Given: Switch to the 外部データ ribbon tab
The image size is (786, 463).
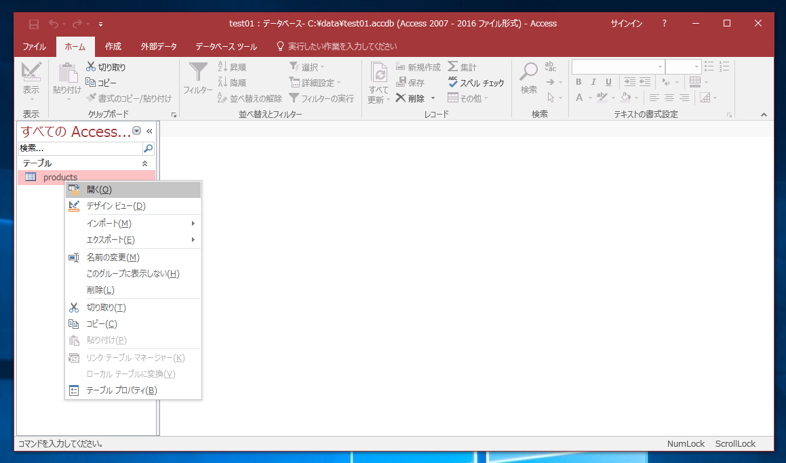Looking at the screenshot, I should (x=159, y=47).
